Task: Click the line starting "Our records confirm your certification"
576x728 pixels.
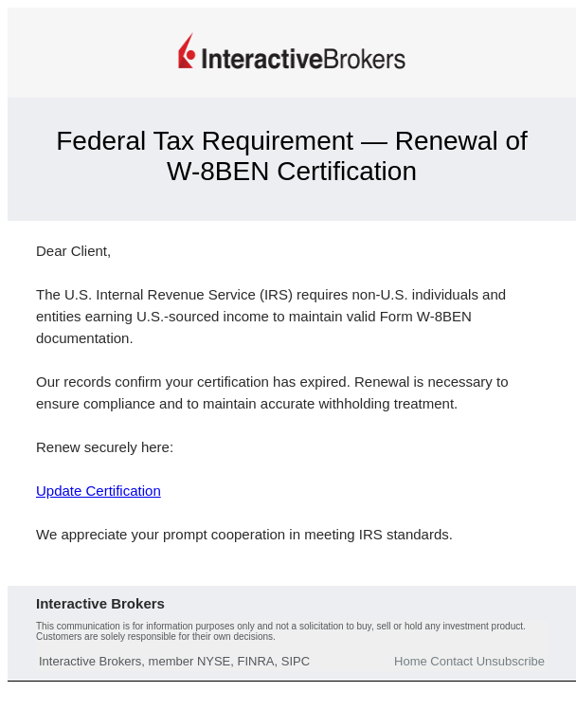Action: pyautogui.click(x=272, y=382)
